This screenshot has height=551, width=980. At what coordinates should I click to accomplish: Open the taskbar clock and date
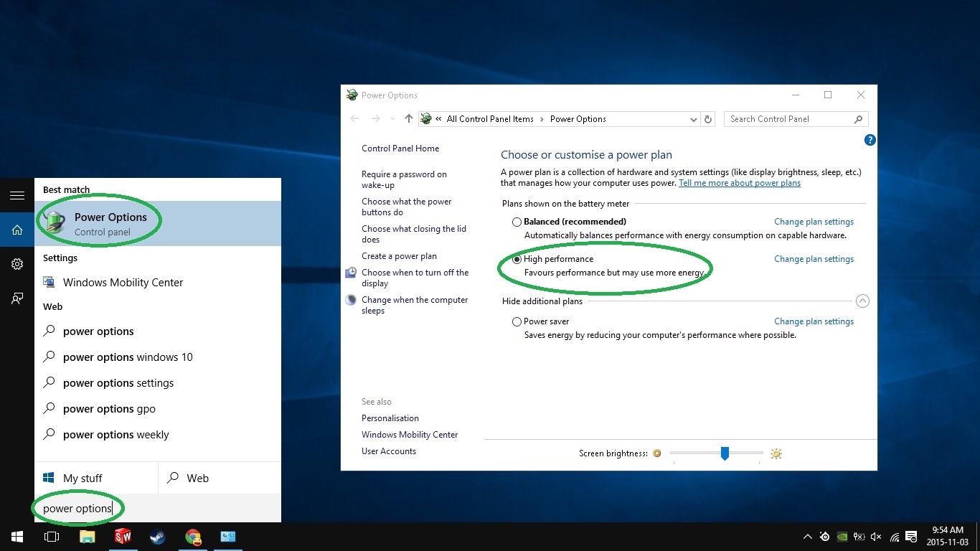(x=947, y=537)
